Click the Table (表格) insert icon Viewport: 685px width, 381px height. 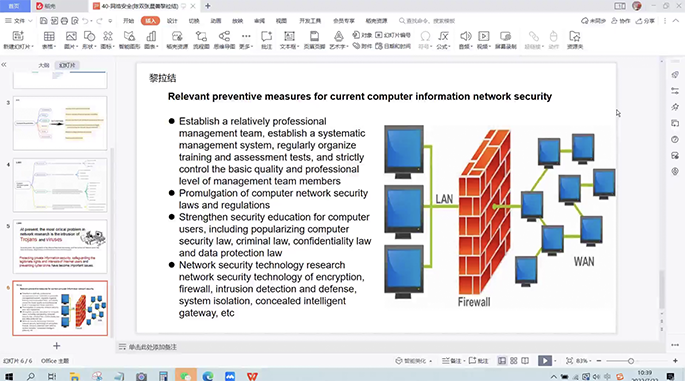click(x=49, y=40)
